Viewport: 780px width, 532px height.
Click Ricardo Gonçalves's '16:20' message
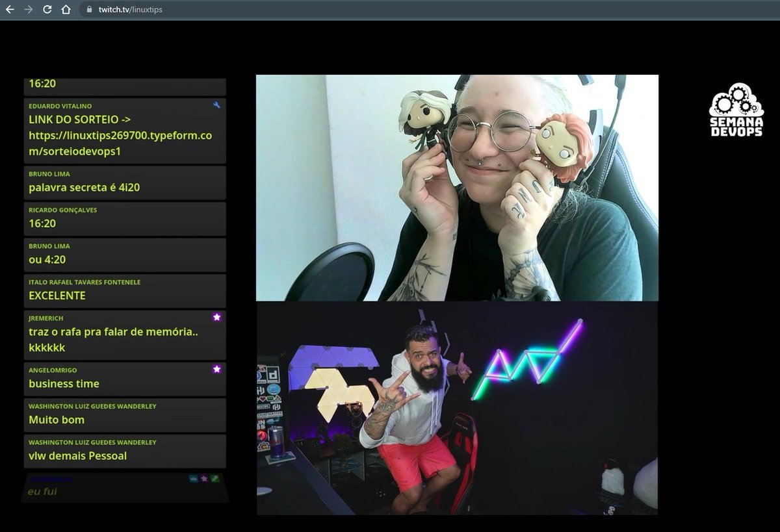[42, 223]
